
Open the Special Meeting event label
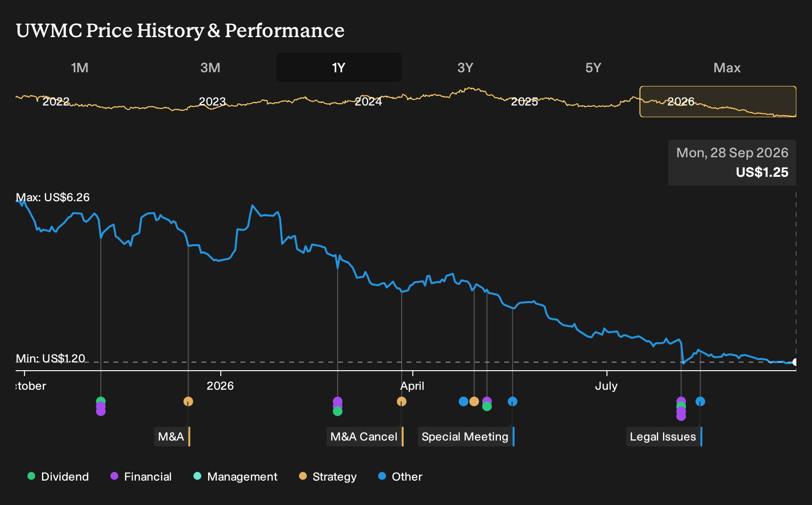click(x=466, y=437)
